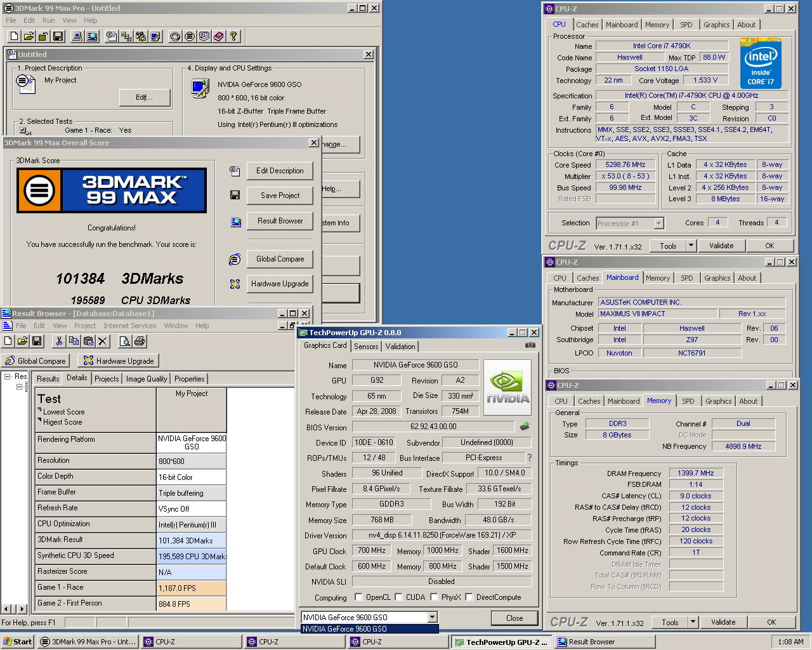Click the purple help book icon in 3DMark toolbar
812x650 pixels.
coord(218,36)
